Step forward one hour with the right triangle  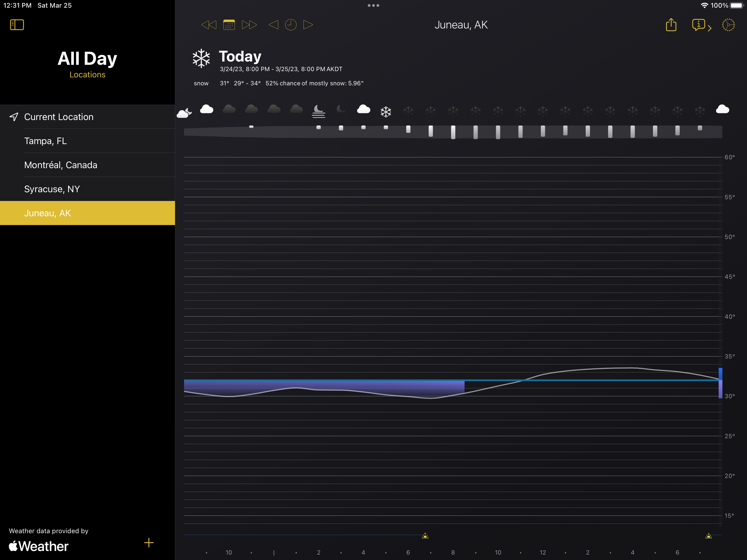click(x=308, y=25)
